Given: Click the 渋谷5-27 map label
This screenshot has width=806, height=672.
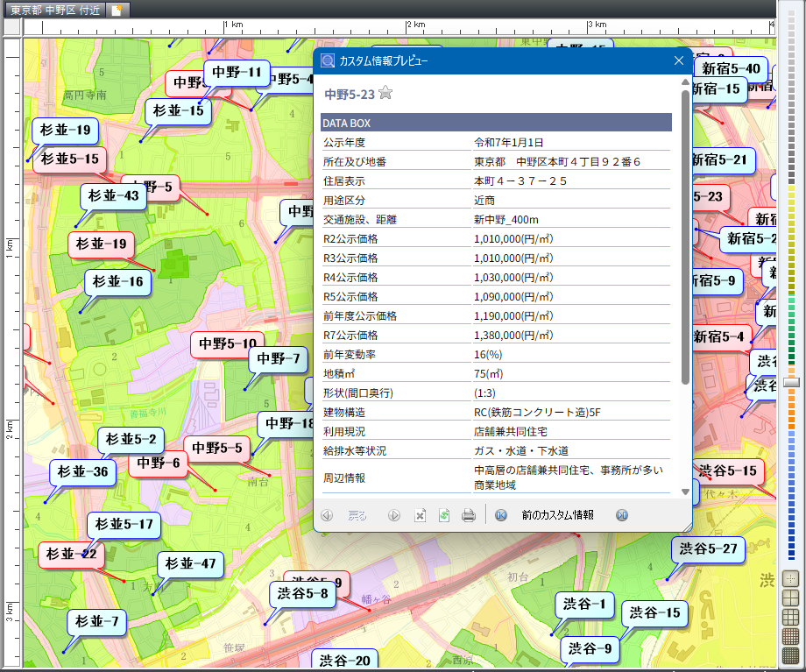Looking at the screenshot, I should (708, 549).
